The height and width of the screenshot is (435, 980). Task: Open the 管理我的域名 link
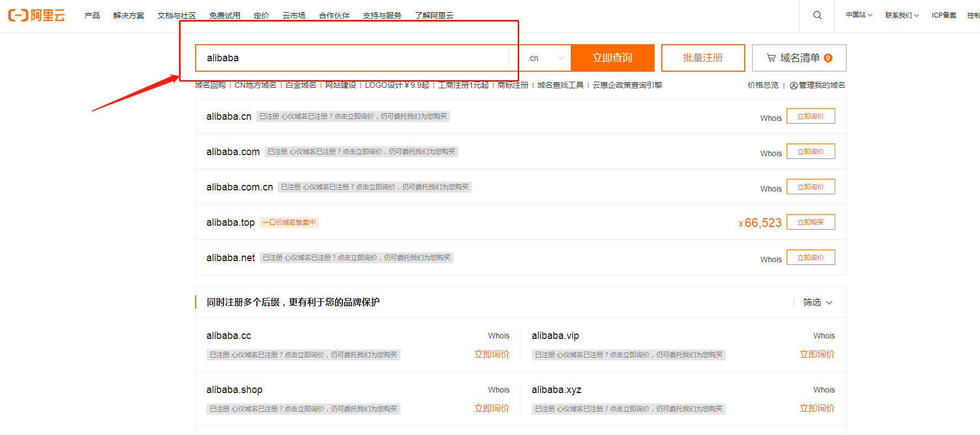[822, 85]
